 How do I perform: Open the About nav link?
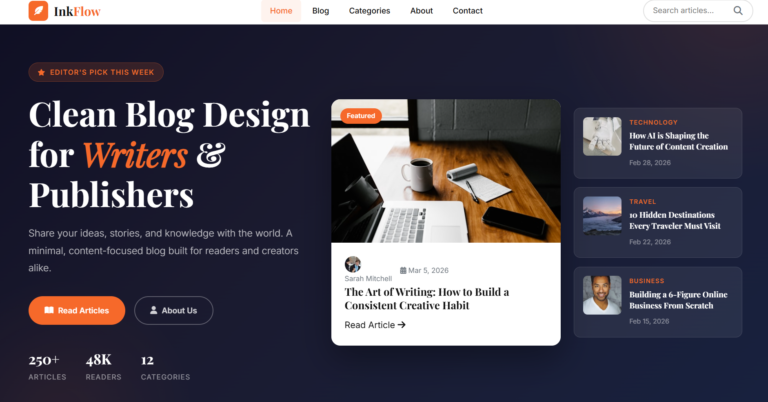421,11
